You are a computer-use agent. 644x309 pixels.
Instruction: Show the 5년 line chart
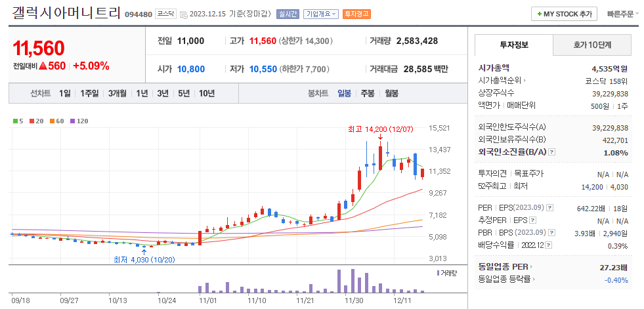point(184,93)
